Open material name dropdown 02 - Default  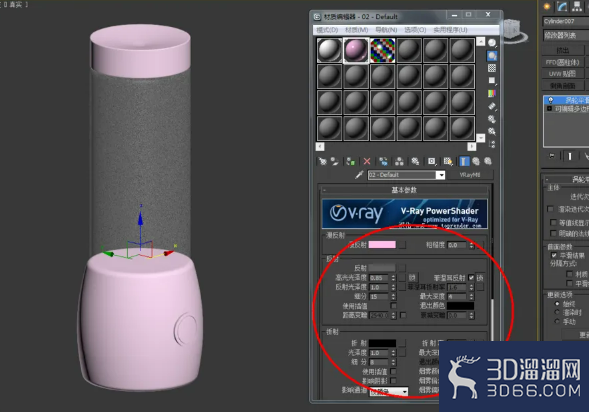coord(440,175)
